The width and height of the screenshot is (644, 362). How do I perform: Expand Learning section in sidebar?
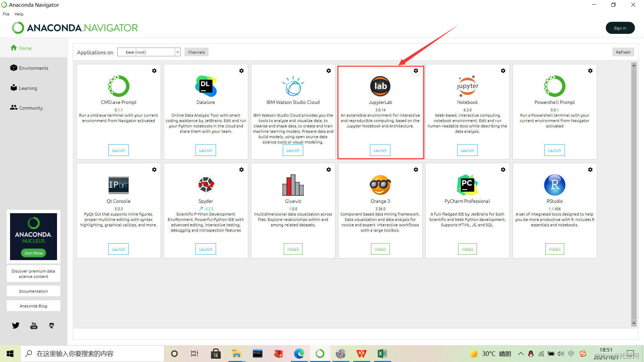point(28,87)
